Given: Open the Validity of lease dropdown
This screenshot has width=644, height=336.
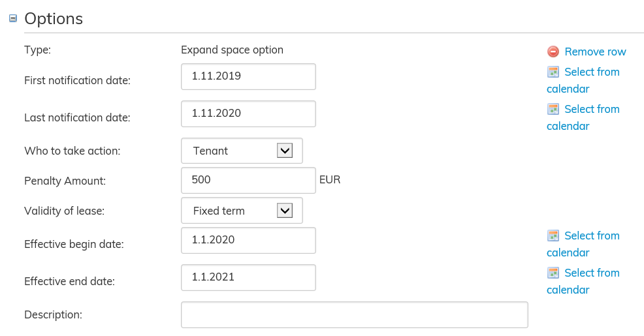Looking at the screenshot, I should (x=285, y=211).
